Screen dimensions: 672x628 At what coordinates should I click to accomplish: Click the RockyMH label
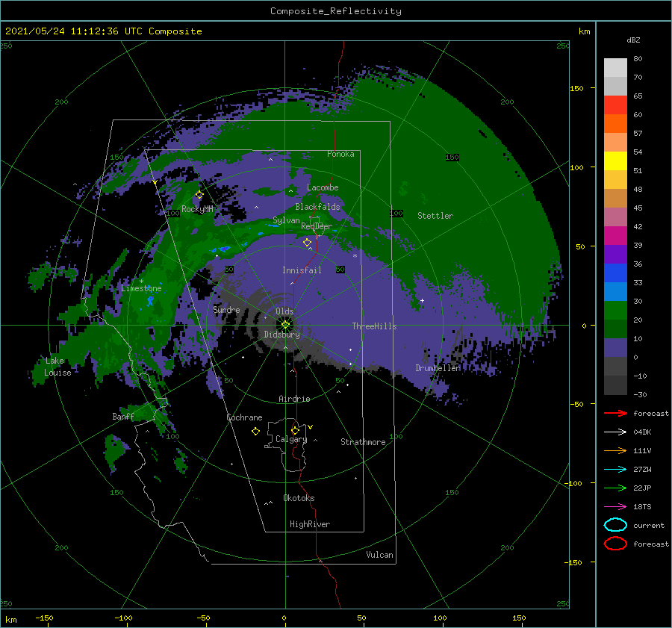pos(197,209)
